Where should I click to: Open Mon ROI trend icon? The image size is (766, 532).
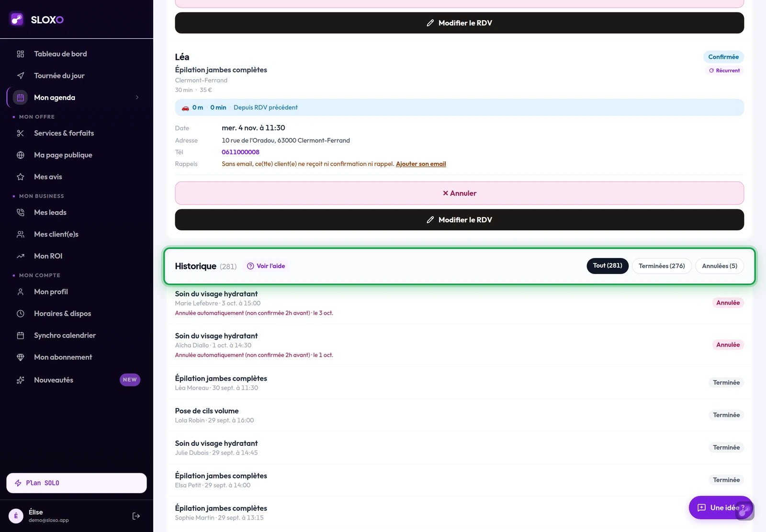pos(21,256)
